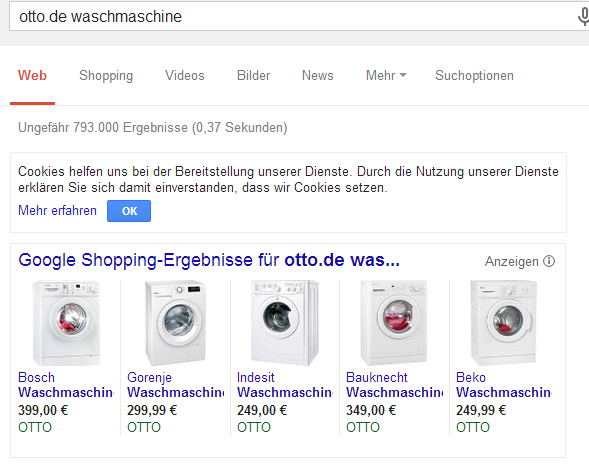This screenshot has width=589, height=467.
Task: Open Google Shopping-Ergebnisse heading link
Action: pyautogui.click(x=209, y=260)
